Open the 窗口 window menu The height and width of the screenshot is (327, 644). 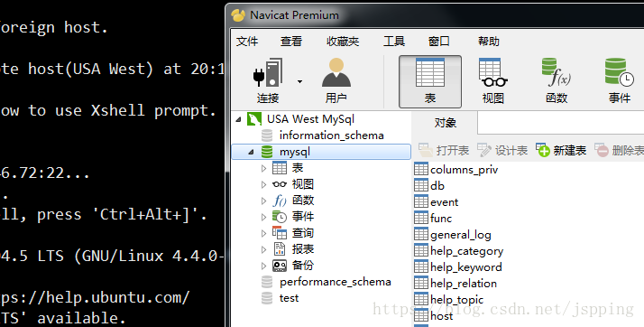(439, 42)
